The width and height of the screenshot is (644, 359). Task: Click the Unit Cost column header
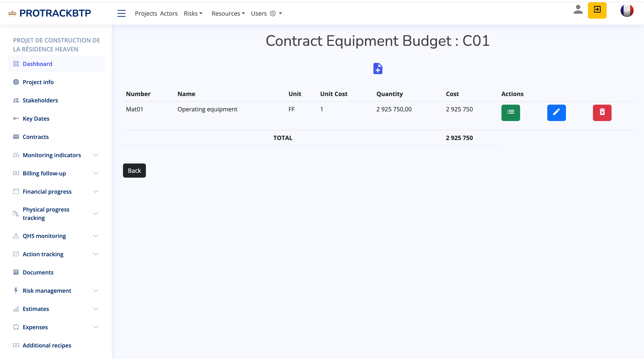(x=334, y=94)
